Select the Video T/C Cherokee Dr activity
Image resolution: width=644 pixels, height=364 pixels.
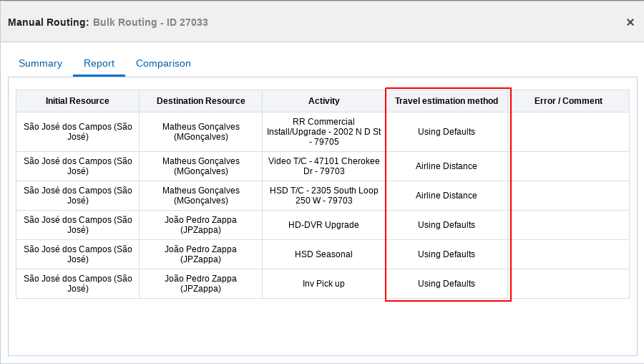[323, 166]
